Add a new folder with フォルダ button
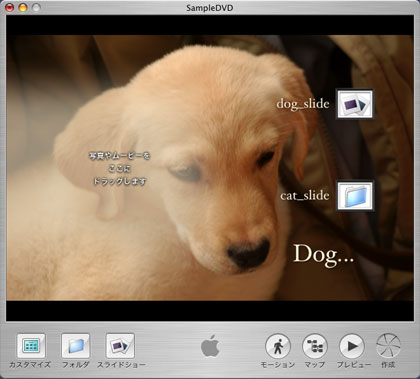The width and height of the screenshot is (420, 379). [x=75, y=346]
